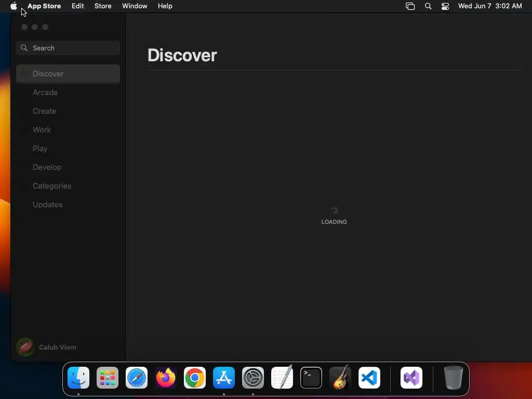Image resolution: width=532 pixels, height=399 pixels.
Task: Open Finder from the Dock
Action: point(78,378)
